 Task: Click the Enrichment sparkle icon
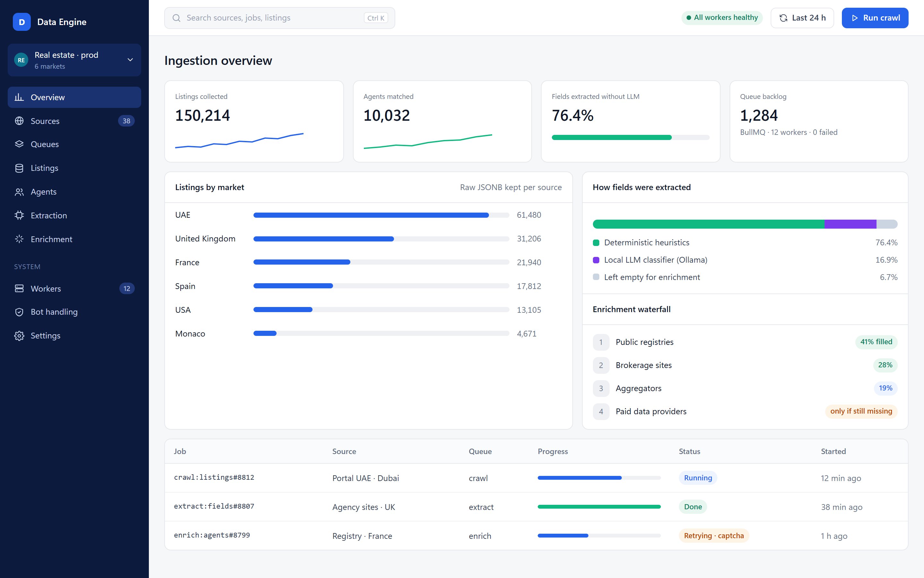[x=19, y=239]
